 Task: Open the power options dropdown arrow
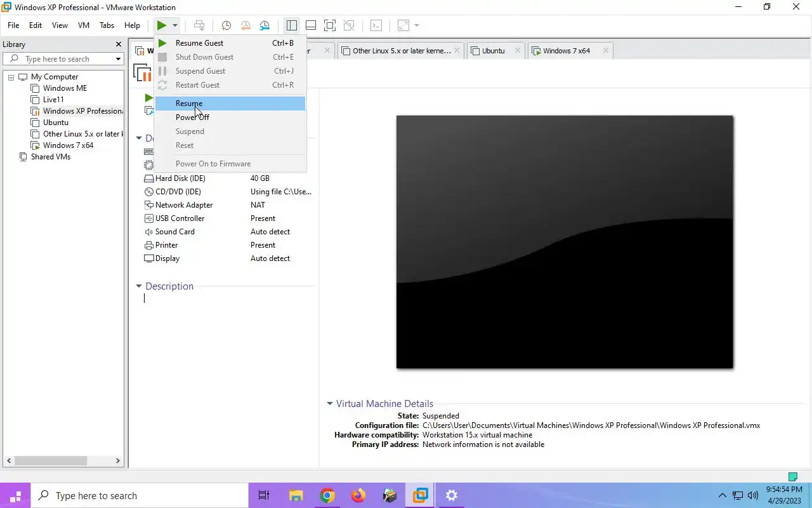[174, 25]
